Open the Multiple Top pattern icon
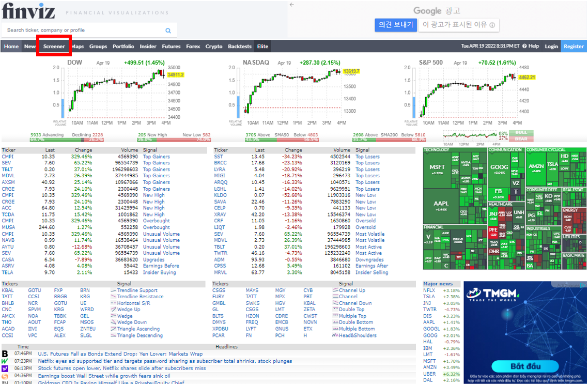This screenshot has width=588, height=384. coord(336,316)
